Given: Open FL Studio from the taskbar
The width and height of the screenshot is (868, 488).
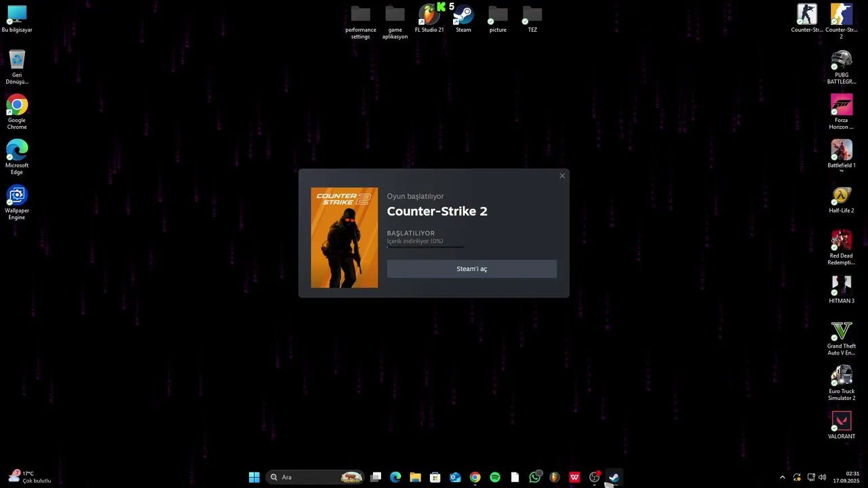Looking at the screenshot, I should [x=555, y=477].
